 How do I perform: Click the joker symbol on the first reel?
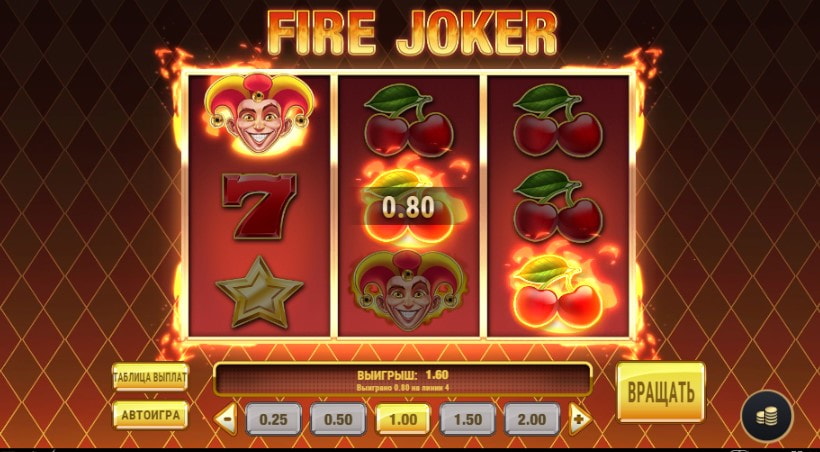click(260, 114)
